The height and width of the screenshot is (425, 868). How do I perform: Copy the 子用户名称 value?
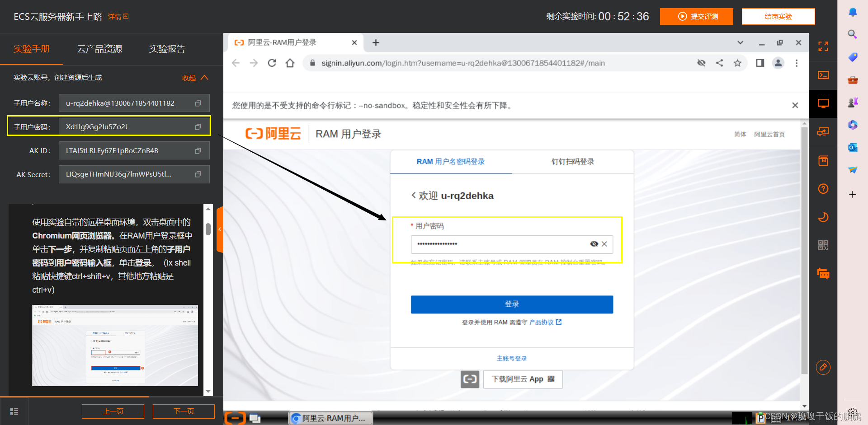tap(198, 103)
